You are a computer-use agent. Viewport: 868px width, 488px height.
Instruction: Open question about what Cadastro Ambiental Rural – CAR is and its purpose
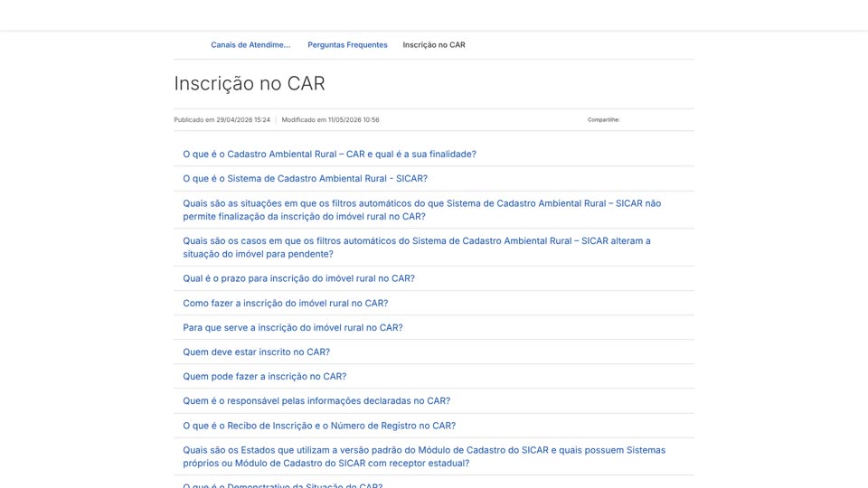329,155
